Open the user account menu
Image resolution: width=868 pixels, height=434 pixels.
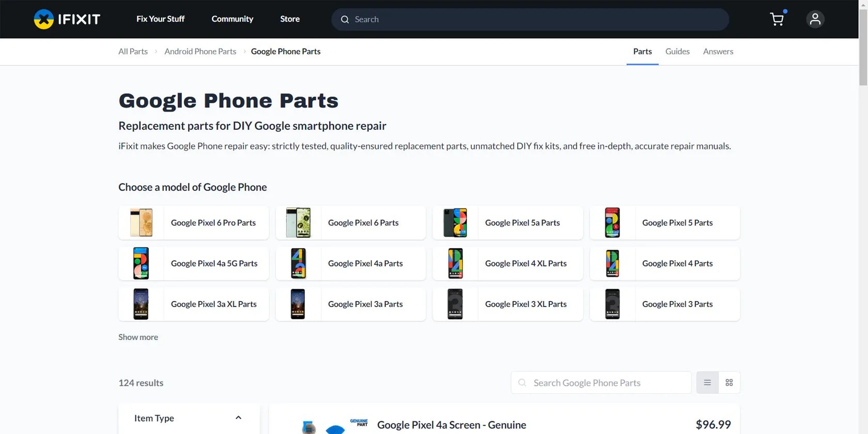point(815,19)
